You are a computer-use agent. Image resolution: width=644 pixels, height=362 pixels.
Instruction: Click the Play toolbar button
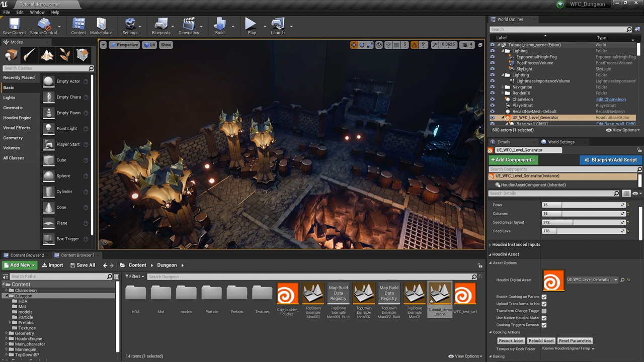click(251, 26)
